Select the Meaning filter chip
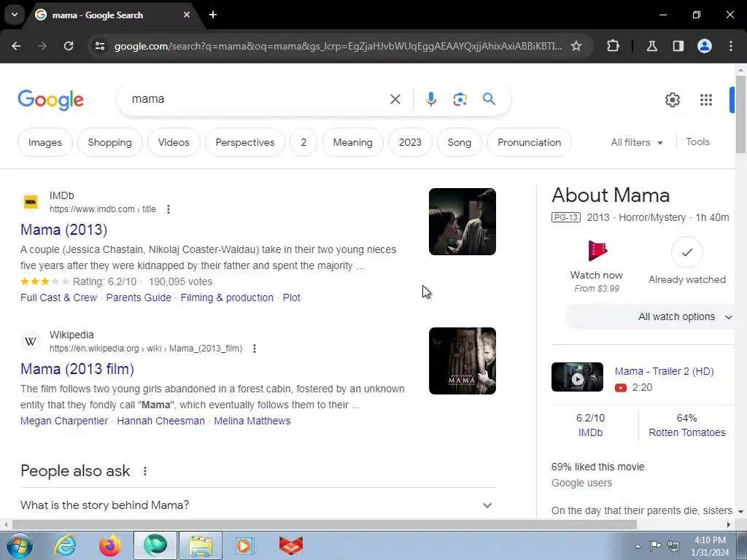Screen dimensions: 747x560 coord(352,142)
